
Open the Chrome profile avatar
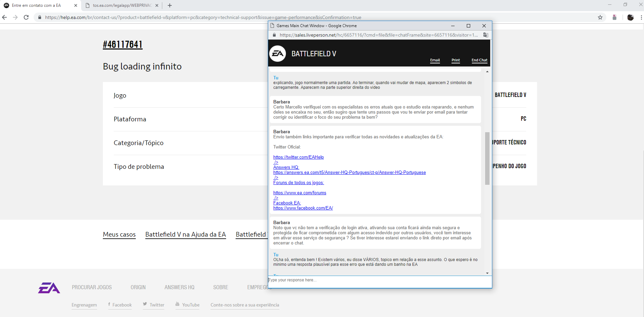[630, 17]
